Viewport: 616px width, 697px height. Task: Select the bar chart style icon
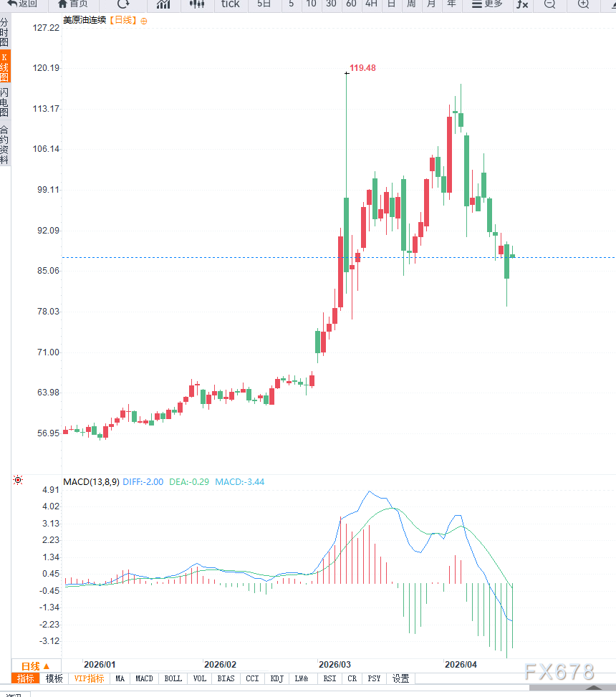pos(163,4)
